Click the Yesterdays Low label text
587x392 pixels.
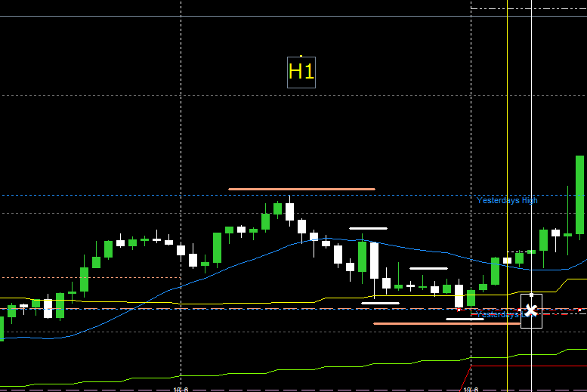[x=499, y=314]
